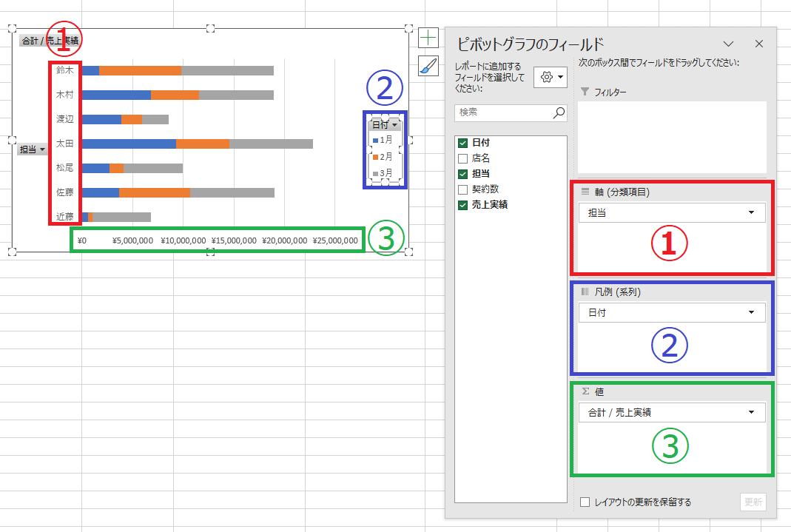Image resolution: width=791 pixels, height=532 pixels.
Task: Close the PivotChart Fields pane
Action: tap(758, 44)
